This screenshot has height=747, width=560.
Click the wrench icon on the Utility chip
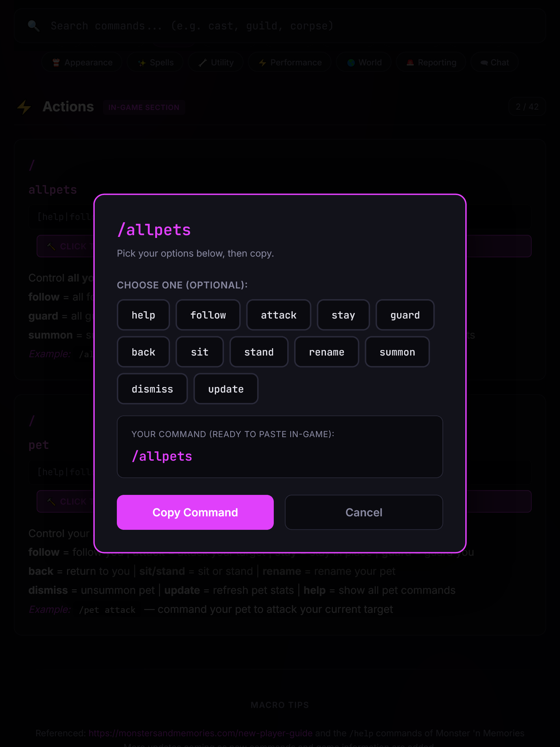[203, 63]
